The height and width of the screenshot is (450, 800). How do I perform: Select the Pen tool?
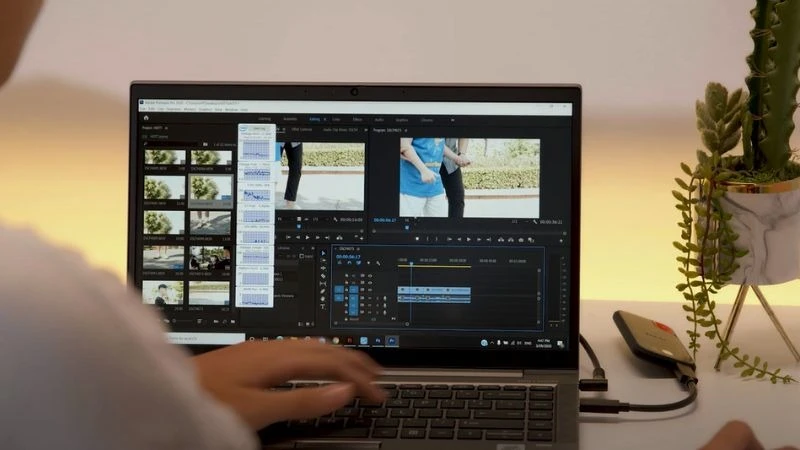click(x=323, y=291)
